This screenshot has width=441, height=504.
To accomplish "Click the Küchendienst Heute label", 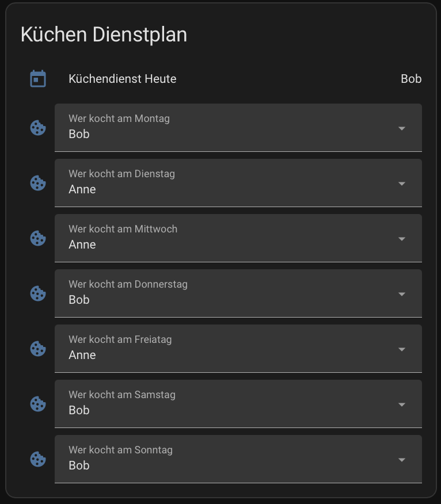I will pos(123,79).
